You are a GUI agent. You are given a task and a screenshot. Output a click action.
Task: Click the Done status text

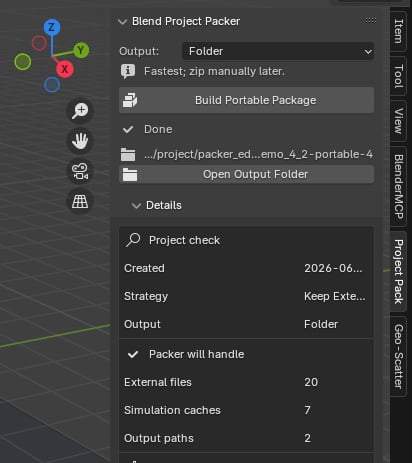point(158,129)
